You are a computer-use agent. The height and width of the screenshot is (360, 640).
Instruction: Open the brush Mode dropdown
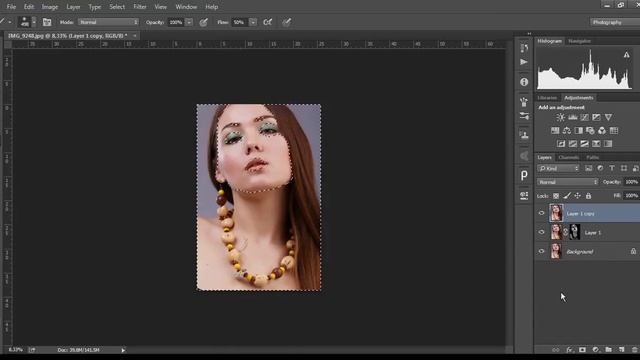pos(108,22)
